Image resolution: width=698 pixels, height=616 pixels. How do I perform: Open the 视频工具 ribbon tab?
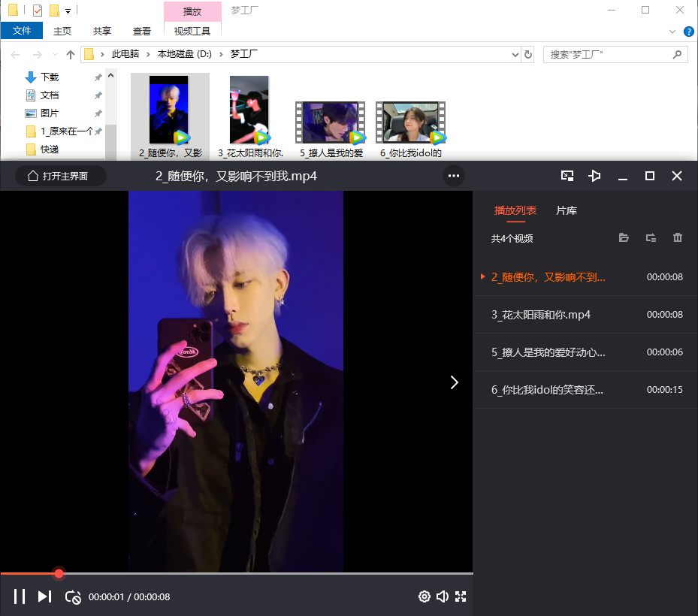[192, 31]
